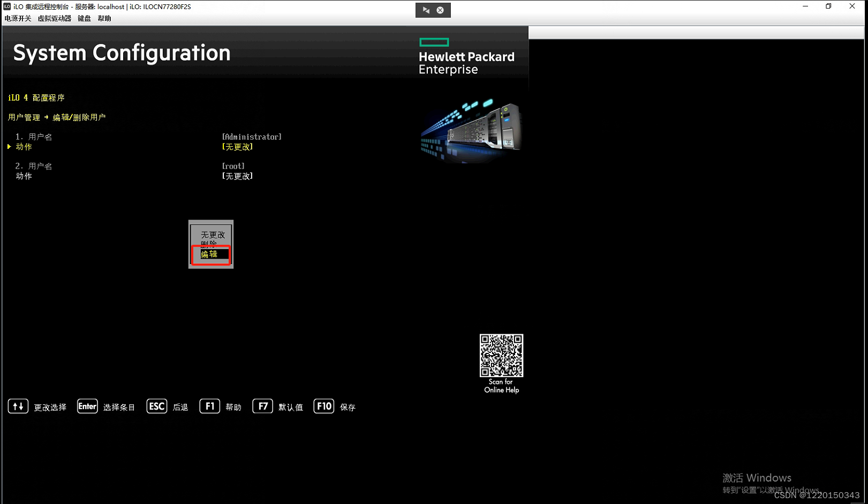This screenshot has width=868, height=504.
Task: Click the F1 help key icon
Action: pos(210,407)
